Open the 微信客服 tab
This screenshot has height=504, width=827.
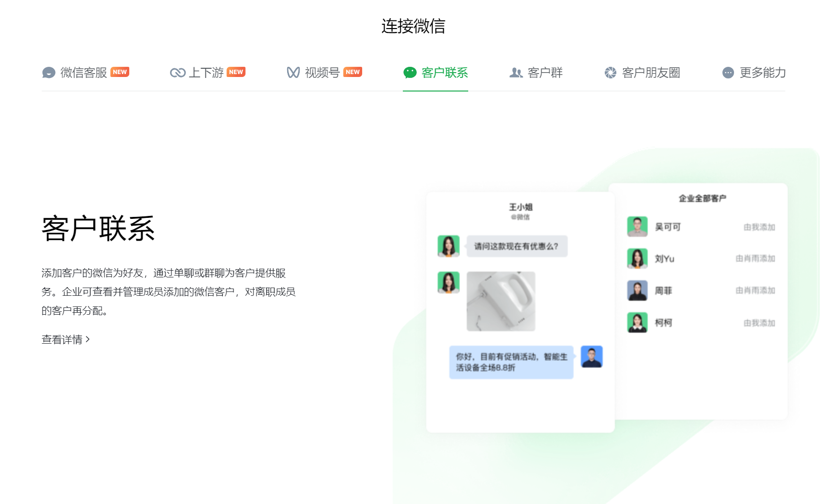click(86, 73)
